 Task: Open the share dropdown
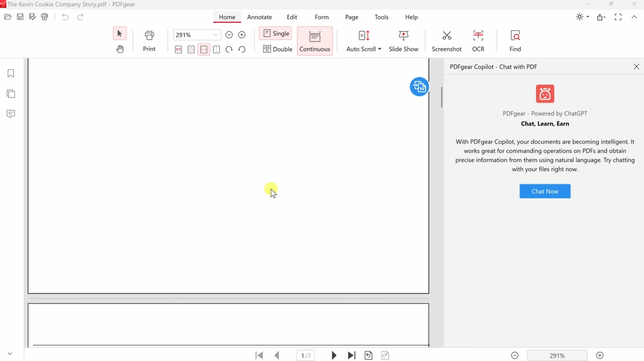(x=601, y=17)
